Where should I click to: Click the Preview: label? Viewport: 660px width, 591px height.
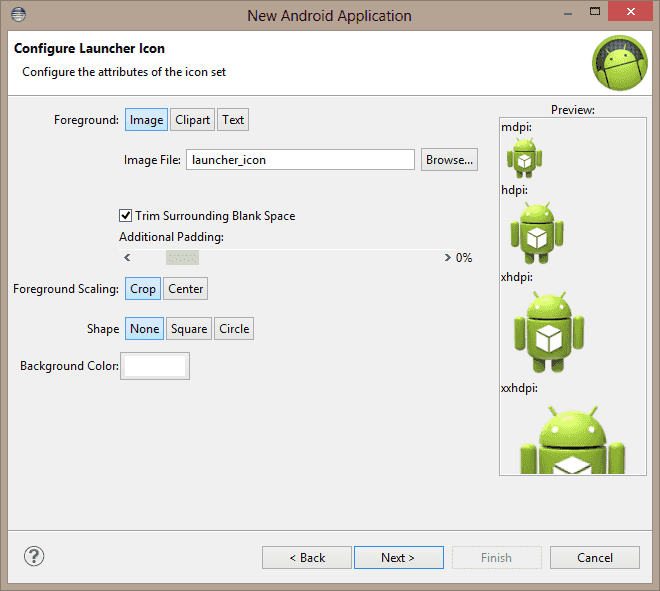(572, 110)
